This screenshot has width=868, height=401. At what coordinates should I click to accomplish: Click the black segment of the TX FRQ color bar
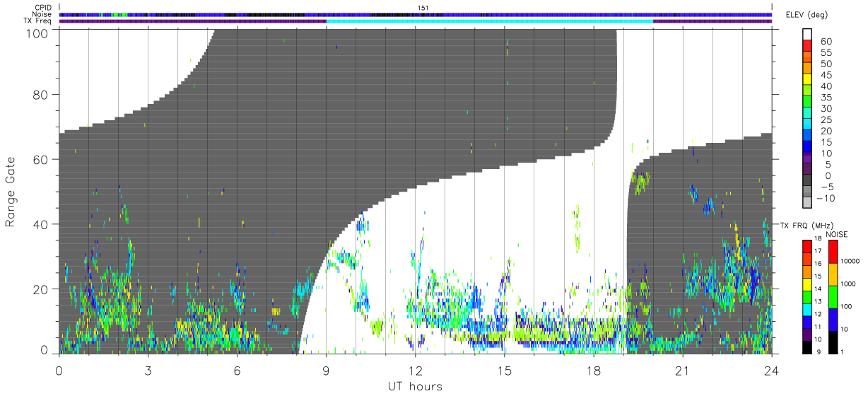[807, 347]
